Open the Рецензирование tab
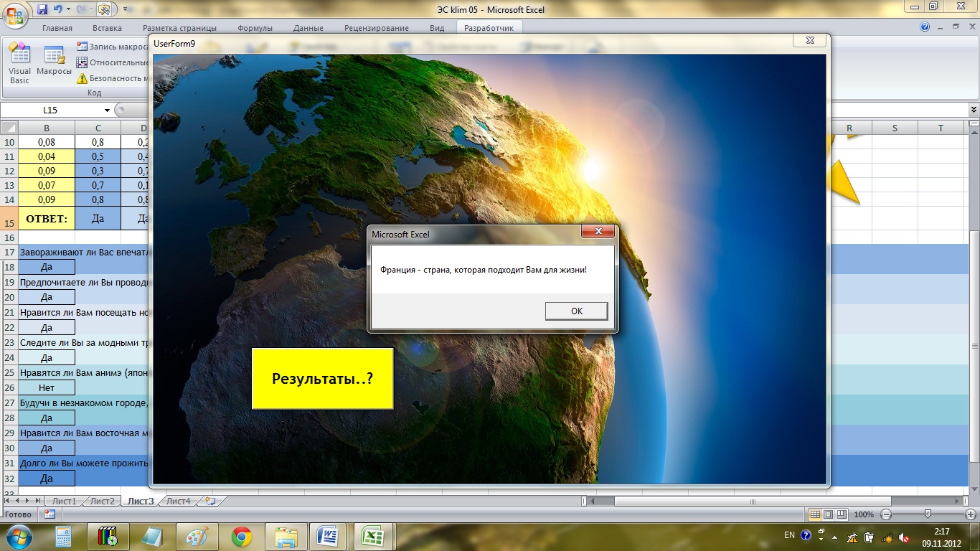Image resolution: width=980 pixels, height=551 pixels. [377, 28]
